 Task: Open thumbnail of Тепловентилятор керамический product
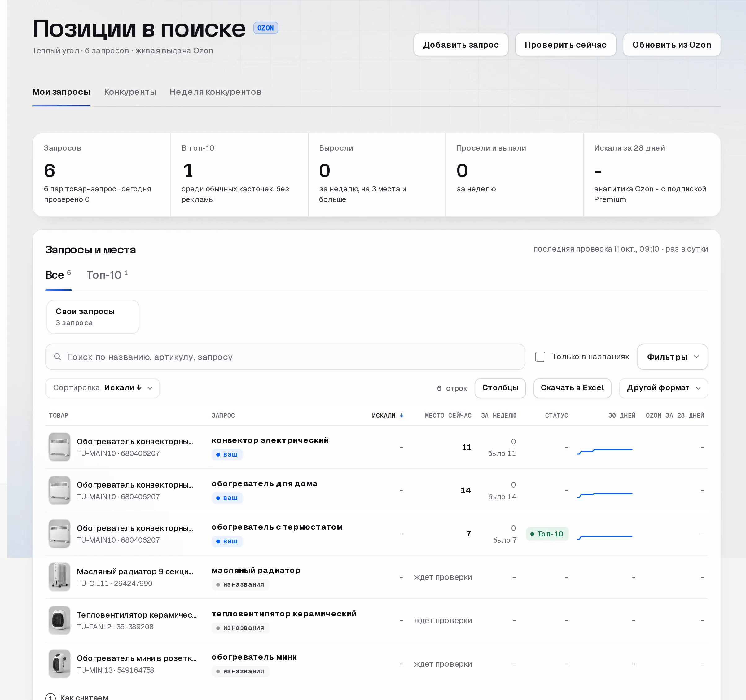59,620
